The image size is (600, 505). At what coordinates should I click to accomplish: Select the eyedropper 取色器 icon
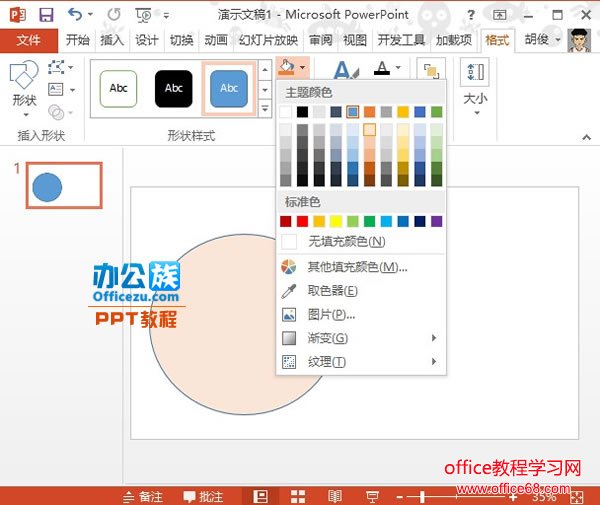(x=289, y=291)
